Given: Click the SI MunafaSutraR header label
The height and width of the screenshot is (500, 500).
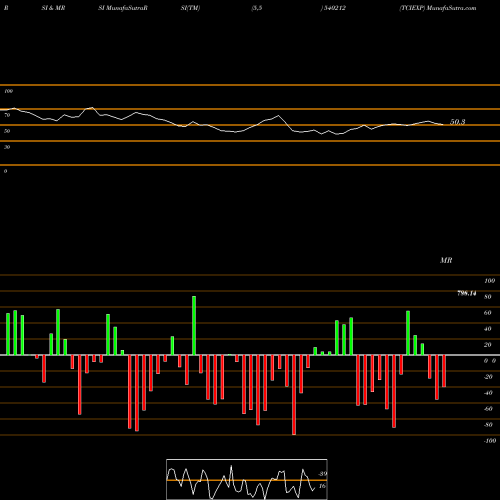Looking at the screenshot, I should click(123, 8).
